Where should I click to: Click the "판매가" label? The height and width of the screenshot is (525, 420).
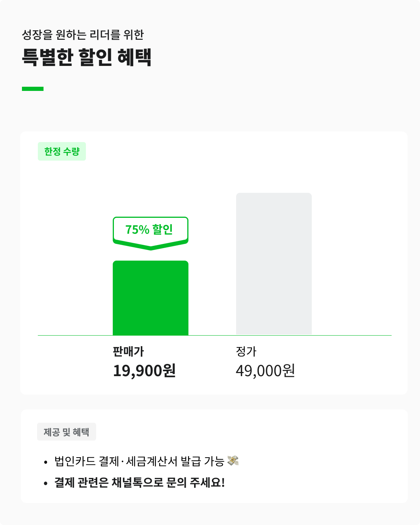pyautogui.click(x=128, y=352)
